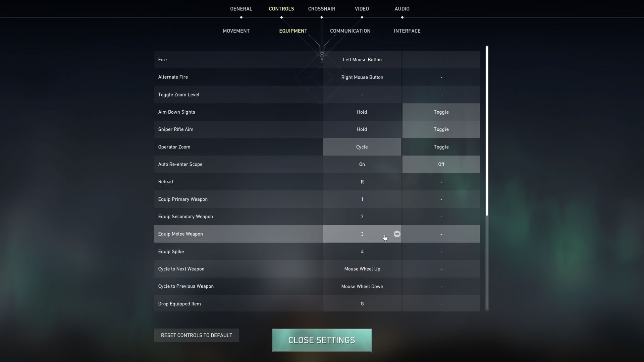Image resolution: width=644 pixels, height=362 pixels.
Task: Click Operator Zoom Cycle setting
Action: [x=362, y=147]
